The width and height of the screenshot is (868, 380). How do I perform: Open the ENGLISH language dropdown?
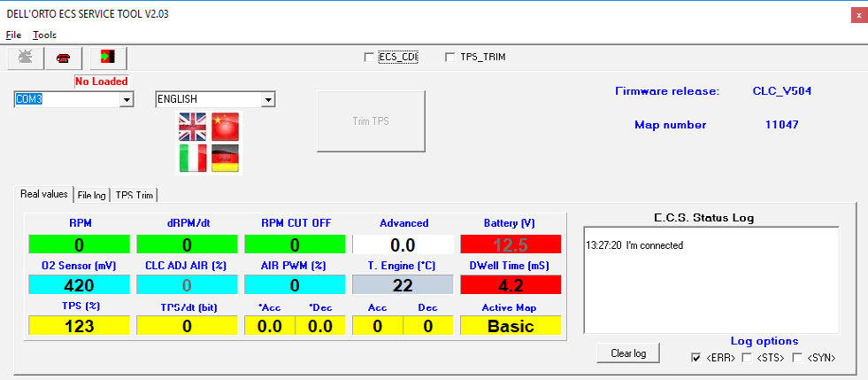[x=268, y=100]
